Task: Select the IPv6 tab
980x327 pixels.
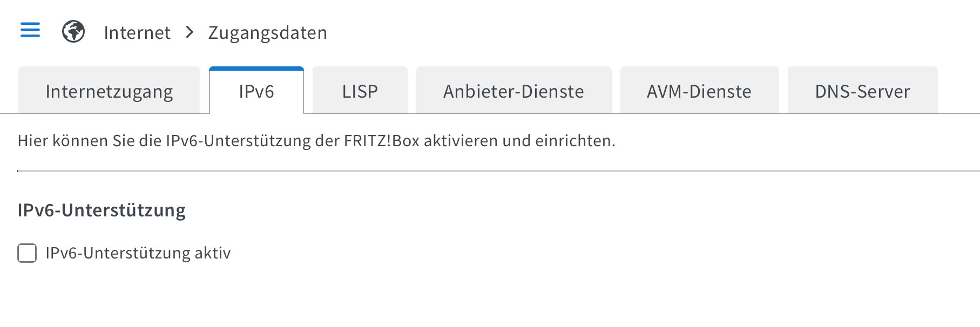Action: [x=256, y=91]
